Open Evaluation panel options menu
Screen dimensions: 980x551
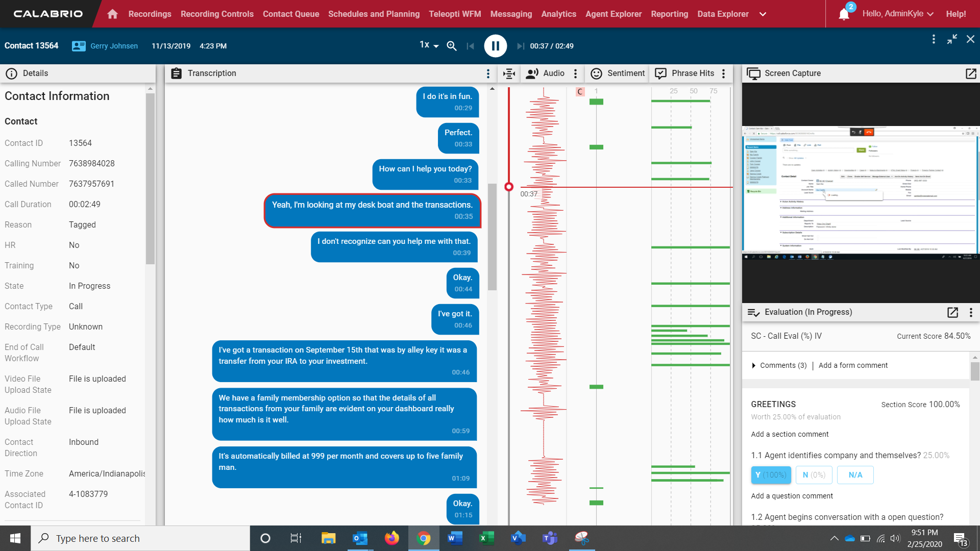(x=971, y=312)
